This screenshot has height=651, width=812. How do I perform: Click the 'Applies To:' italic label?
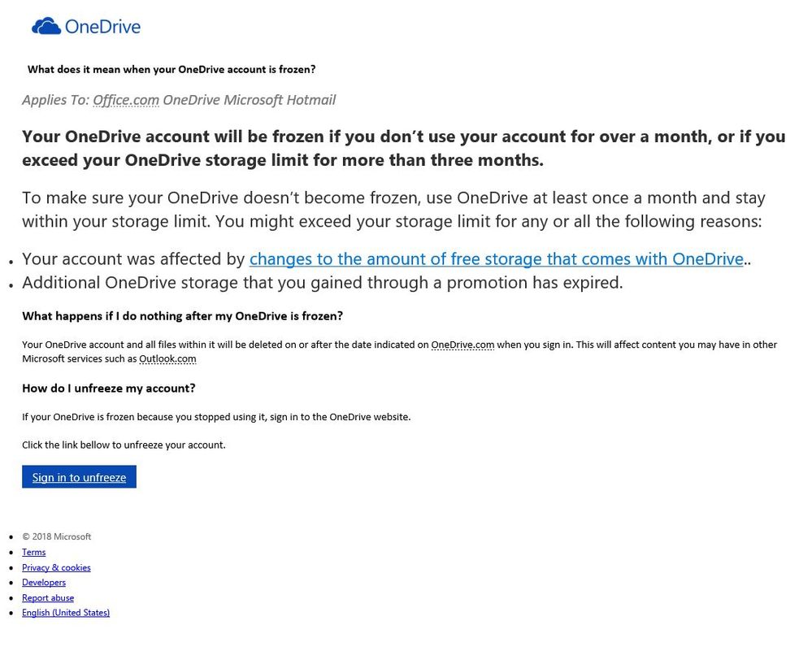pyautogui.click(x=55, y=100)
